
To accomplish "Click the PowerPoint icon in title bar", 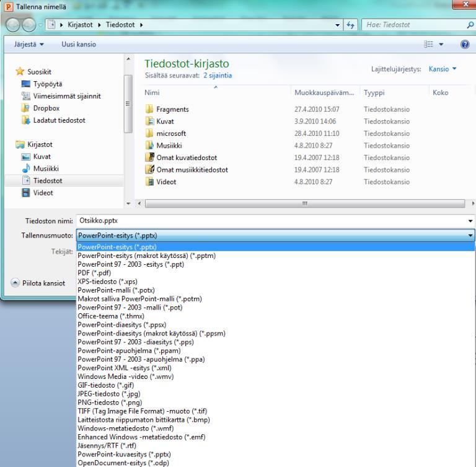I will coord(9,7).
